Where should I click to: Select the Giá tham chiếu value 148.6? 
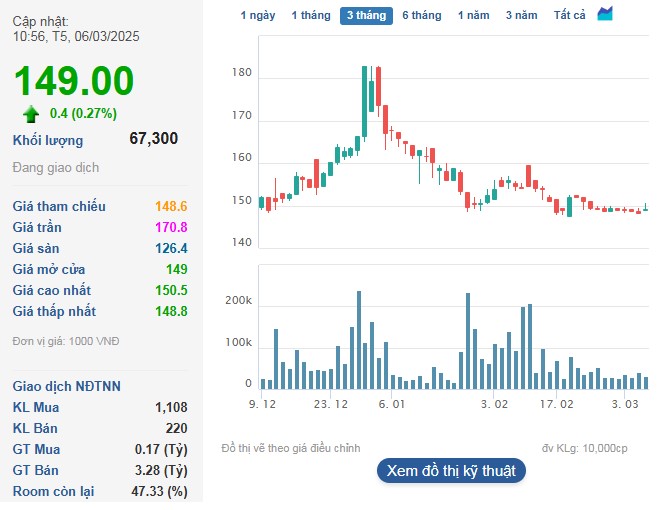[171, 206]
